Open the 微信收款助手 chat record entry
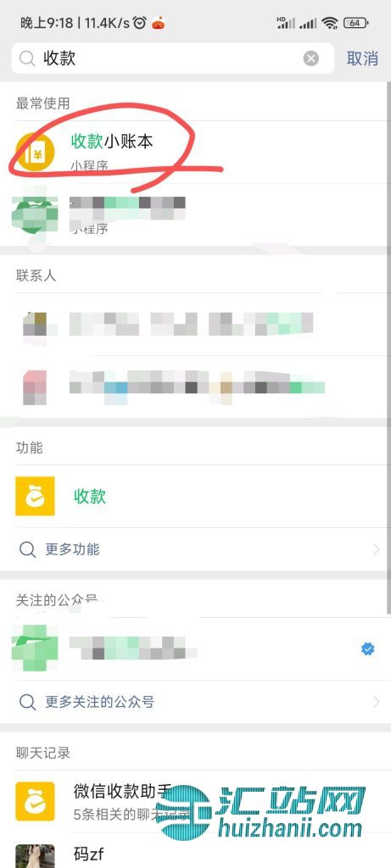Screen dimensions: 391x868 click(x=195, y=801)
